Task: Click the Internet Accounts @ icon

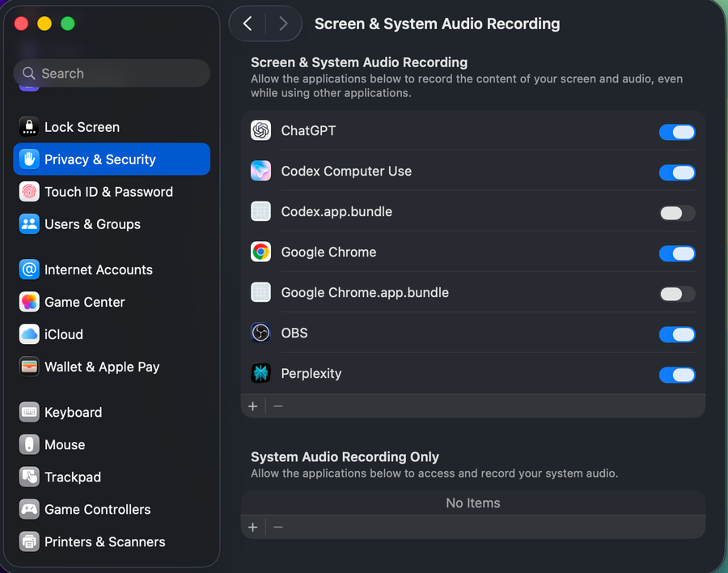Action: point(29,270)
